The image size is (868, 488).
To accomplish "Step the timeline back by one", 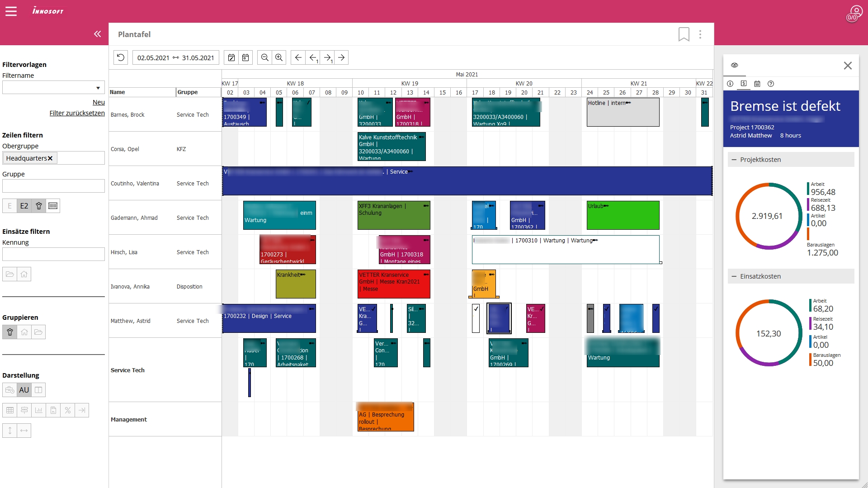I will (x=313, y=57).
